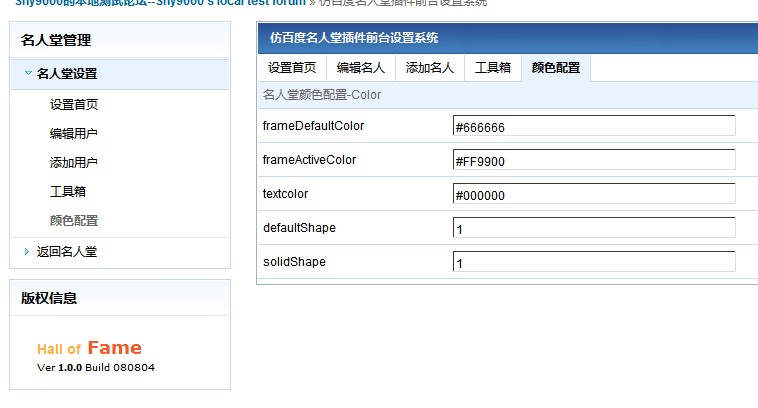
Task: Open 颜色配置 in the sidebar
Action: click(x=74, y=220)
